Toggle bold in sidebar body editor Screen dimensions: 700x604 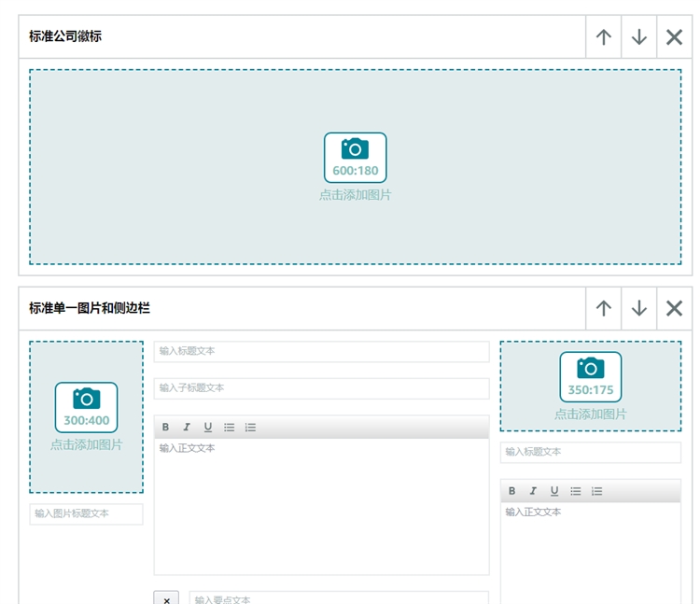click(x=511, y=491)
